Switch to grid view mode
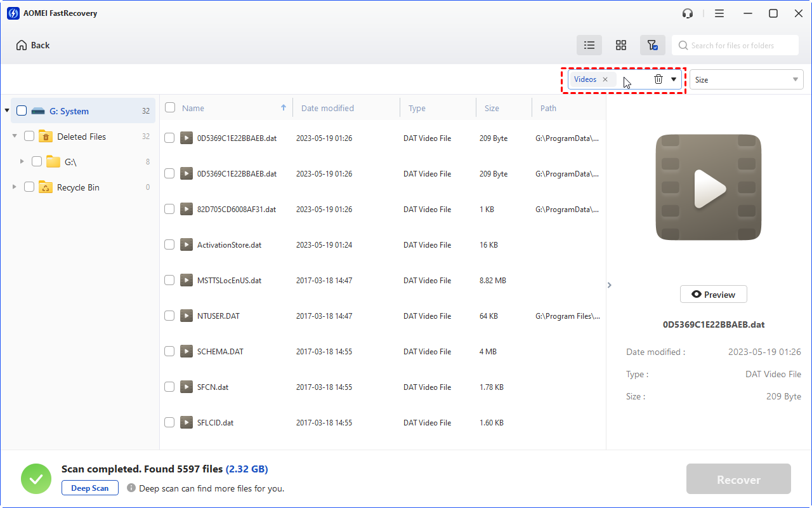 pos(621,45)
